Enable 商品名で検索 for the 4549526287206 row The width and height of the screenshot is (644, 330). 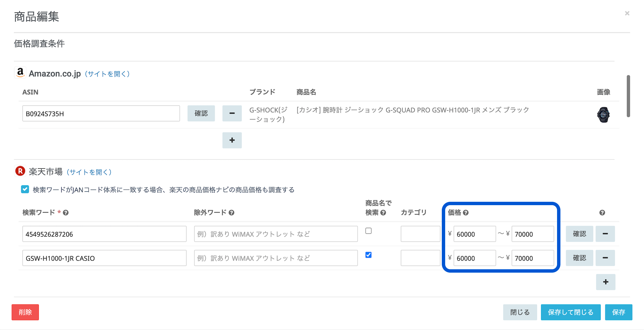368,231
